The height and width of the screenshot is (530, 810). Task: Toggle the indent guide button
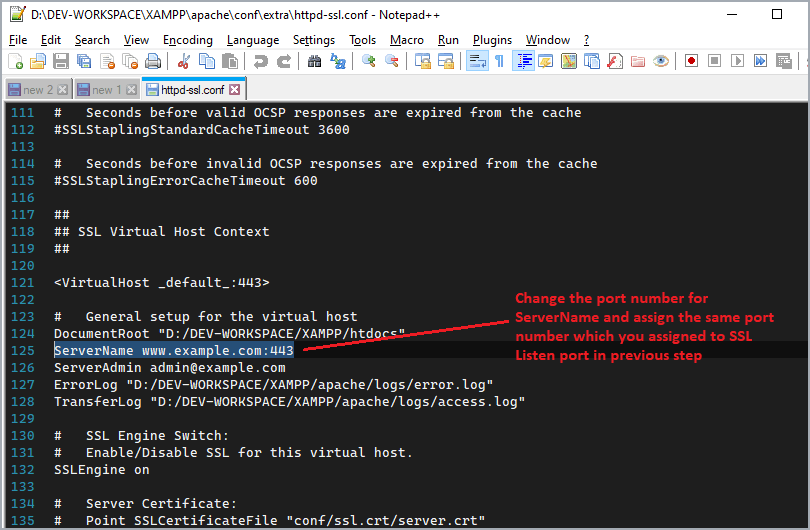[523, 61]
